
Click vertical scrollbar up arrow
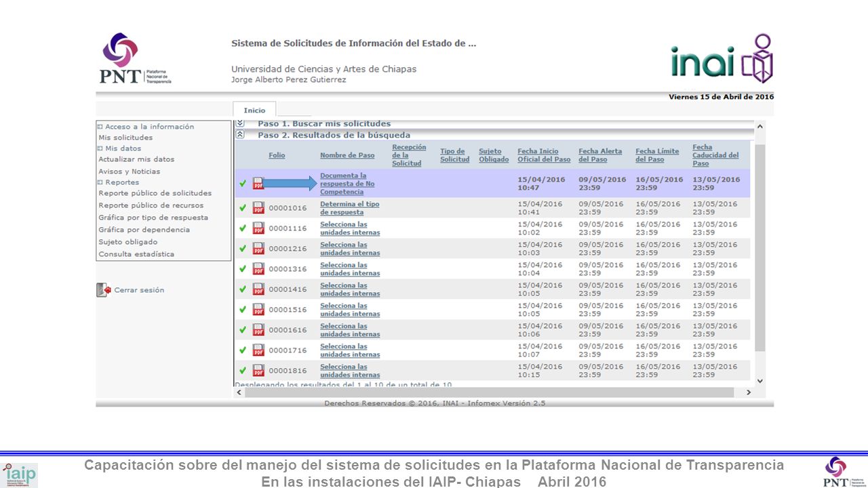pos(759,127)
